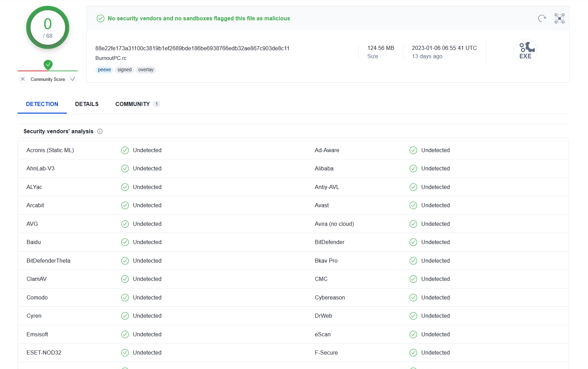
Task: Click the signed tag
Action: (124, 70)
